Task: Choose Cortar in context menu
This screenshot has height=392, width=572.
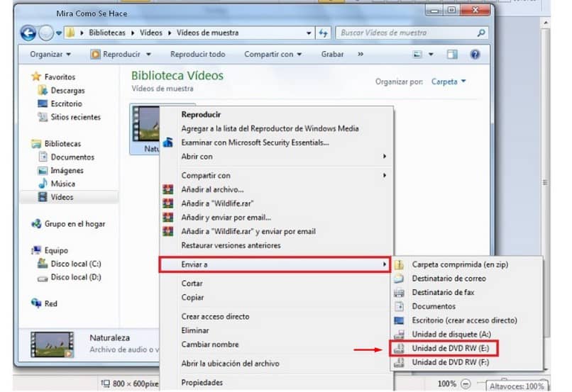Action: (277, 284)
